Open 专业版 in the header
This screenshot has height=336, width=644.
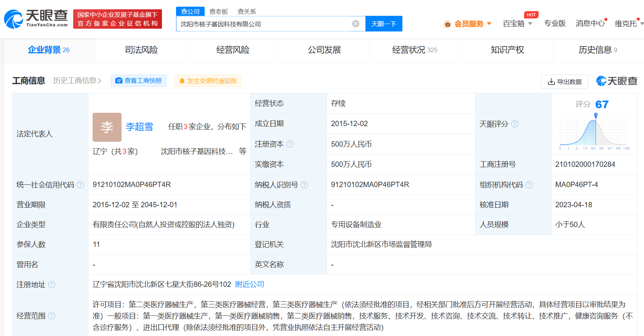point(555,24)
